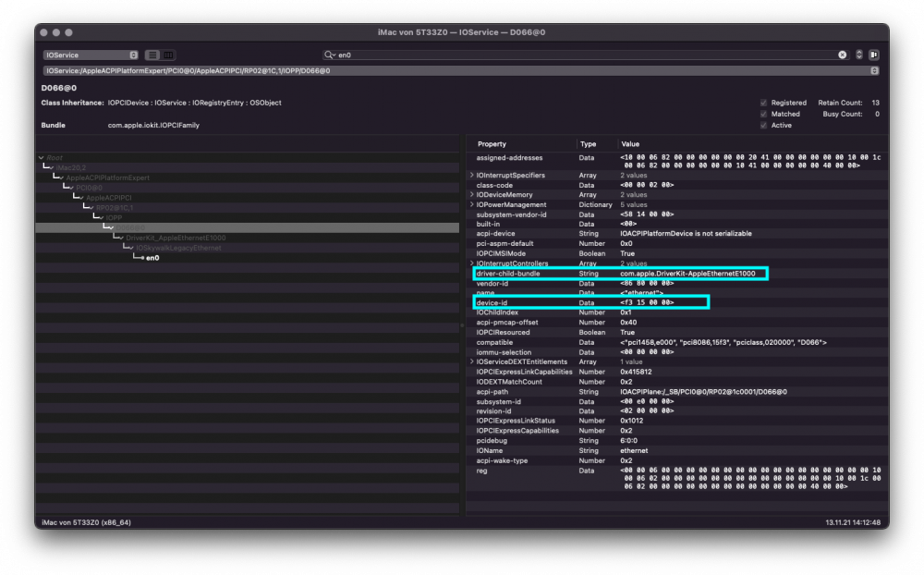Toggle the Active checkbox
This screenshot has height=575, width=924.
764,125
